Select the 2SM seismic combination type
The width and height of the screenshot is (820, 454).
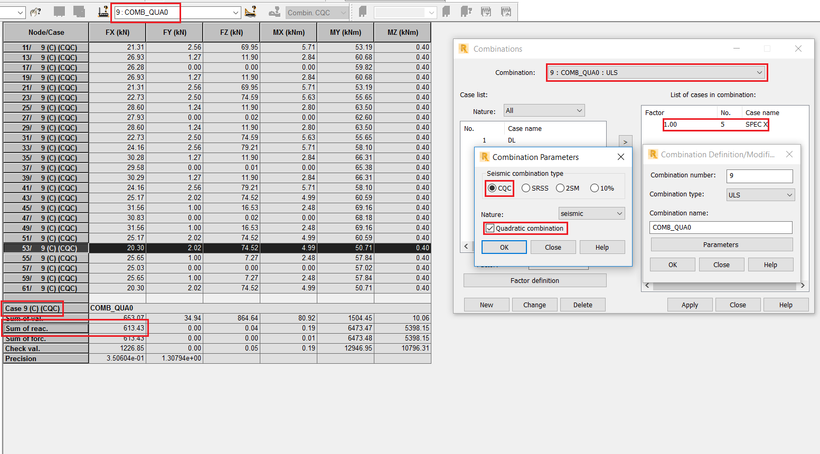click(560, 188)
